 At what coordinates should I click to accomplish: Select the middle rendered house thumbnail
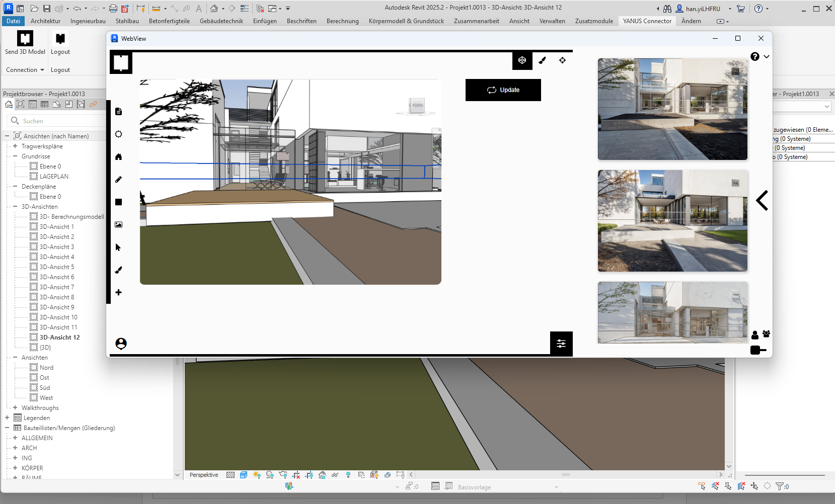(x=672, y=221)
